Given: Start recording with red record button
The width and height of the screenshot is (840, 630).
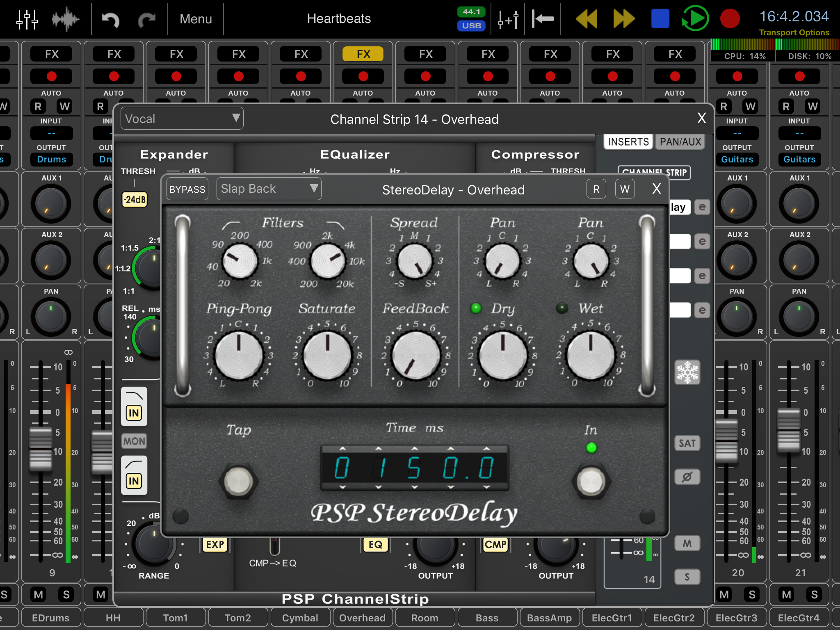Looking at the screenshot, I should click(730, 19).
